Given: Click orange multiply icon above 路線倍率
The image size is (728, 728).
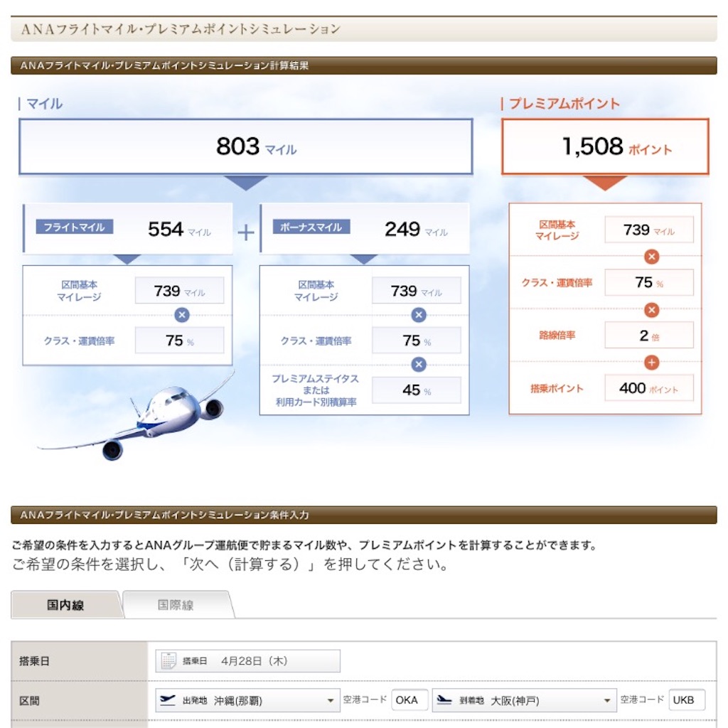Looking at the screenshot, I should [x=652, y=310].
